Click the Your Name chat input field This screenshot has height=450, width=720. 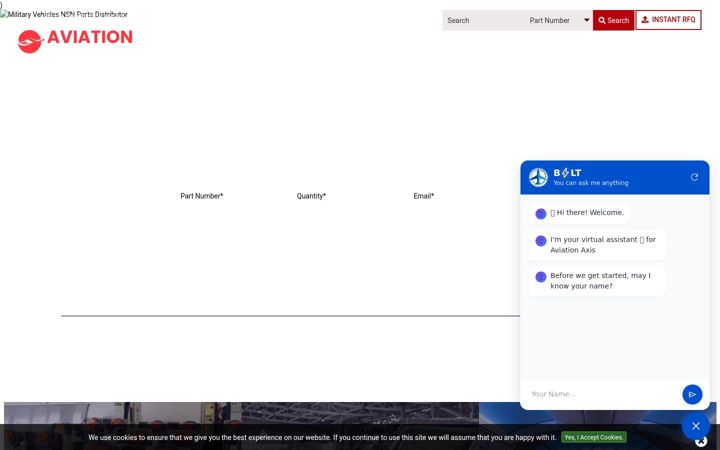tap(602, 394)
